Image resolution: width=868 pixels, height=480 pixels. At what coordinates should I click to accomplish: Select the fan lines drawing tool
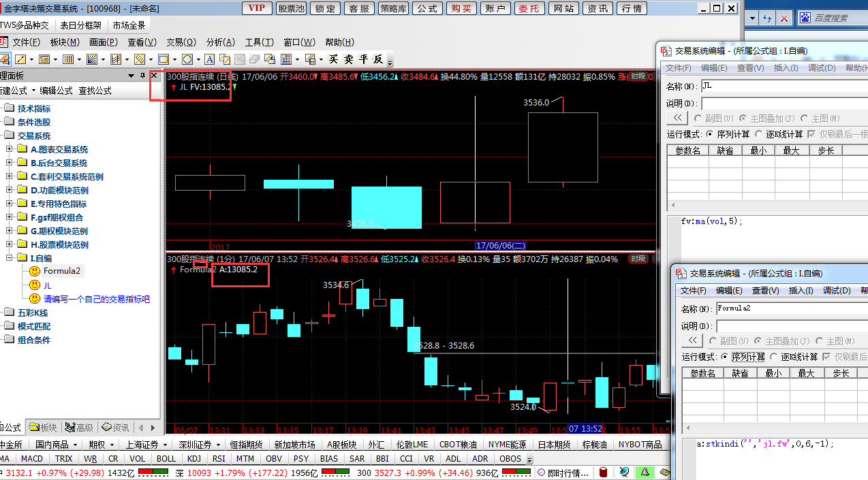click(x=91, y=59)
